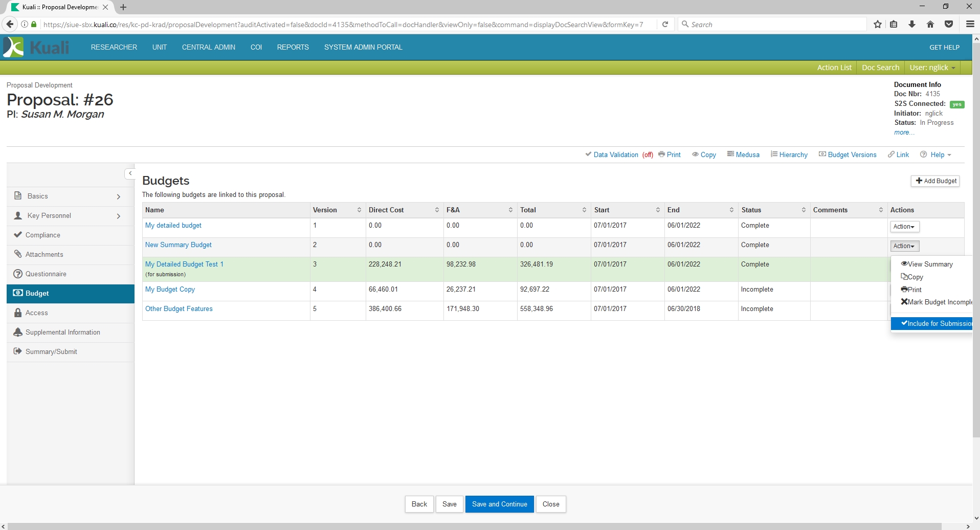Viewport: 980px width, 530px height.
Task: Click the Print icon in toolbar
Action: pyautogui.click(x=669, y=154)
